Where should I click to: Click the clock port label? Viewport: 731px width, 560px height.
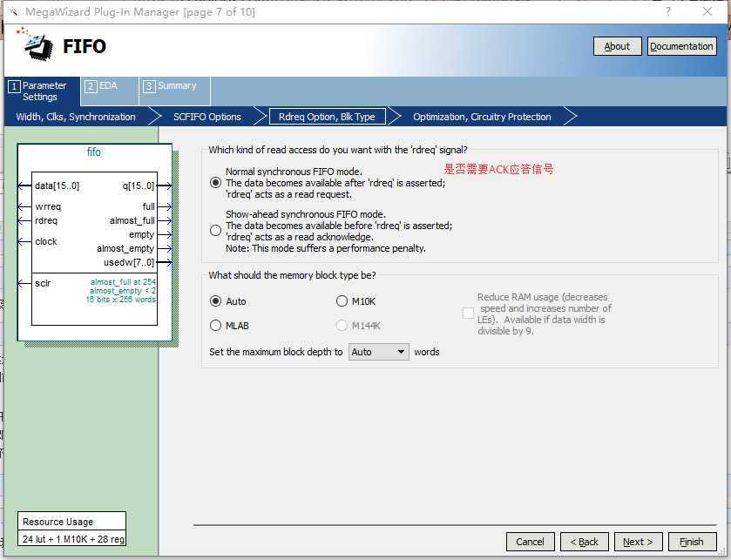45,241
